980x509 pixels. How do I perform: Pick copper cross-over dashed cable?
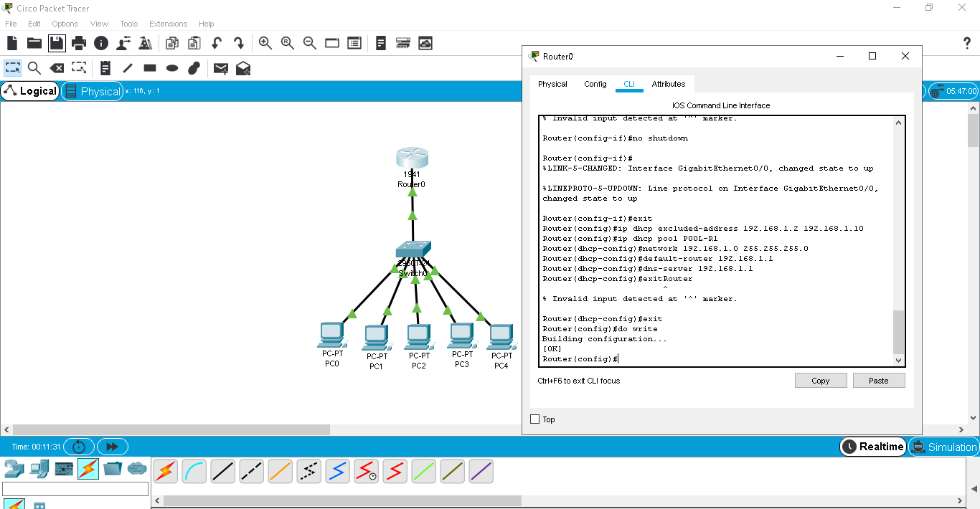tap(252, 471)
